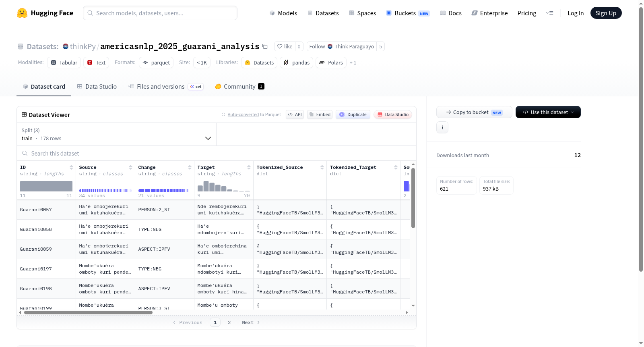Focus the Search this dataset field
Viewport: 644px width, 347px height.
coord(217,153)
